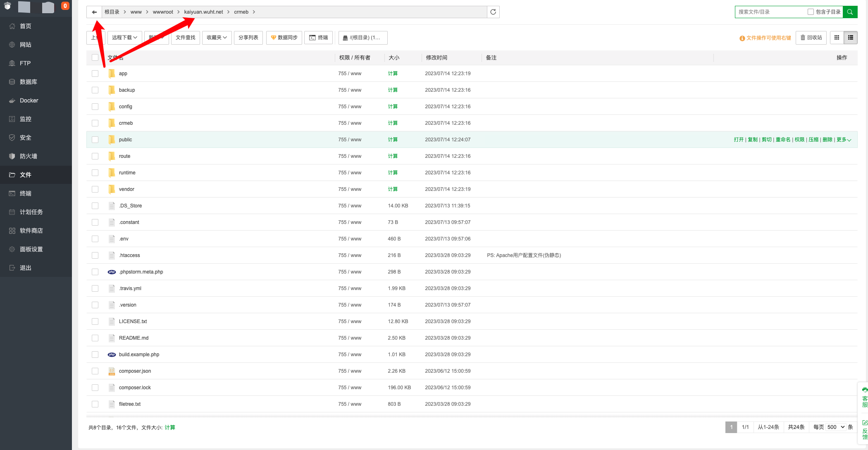
Task: Check the public folder checkbox
Action: click(x=95, y=140)
